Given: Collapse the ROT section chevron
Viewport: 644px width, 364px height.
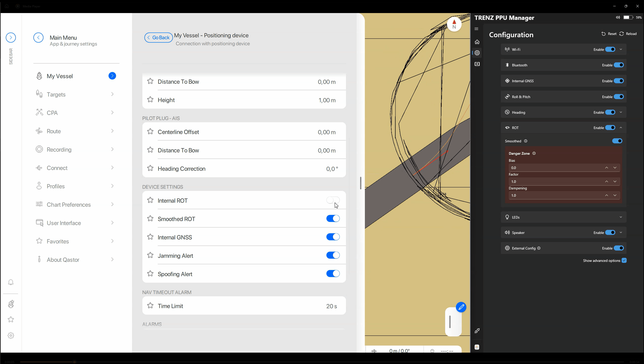Looking at the screenshot, I should pos(621,128).
